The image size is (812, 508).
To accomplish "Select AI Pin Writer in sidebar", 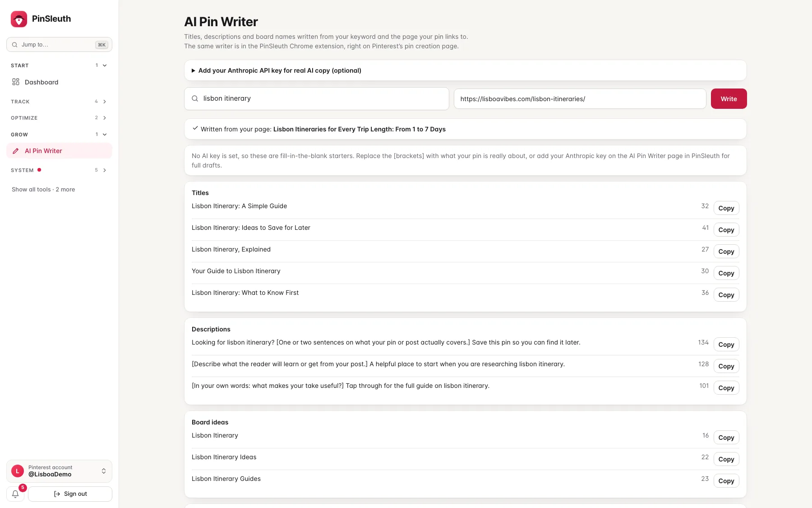I will (59, 151).
